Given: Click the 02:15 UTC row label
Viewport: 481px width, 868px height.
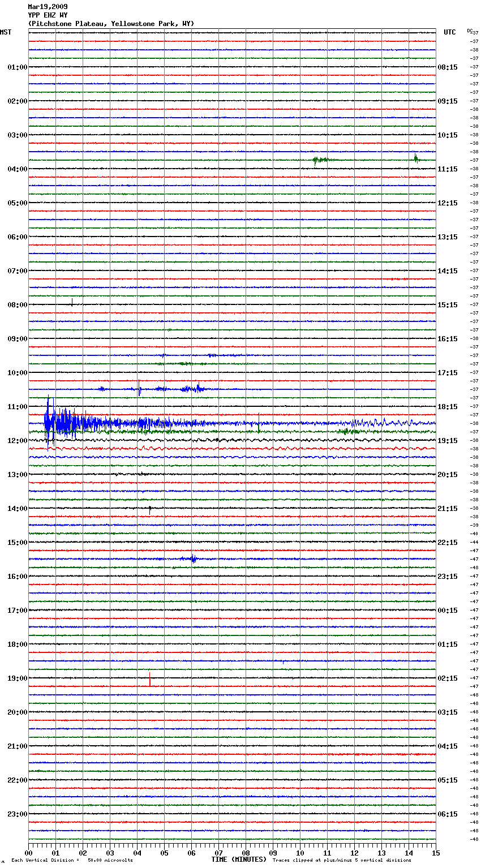Looking at the screenshot, I should [x=448, y=678].
